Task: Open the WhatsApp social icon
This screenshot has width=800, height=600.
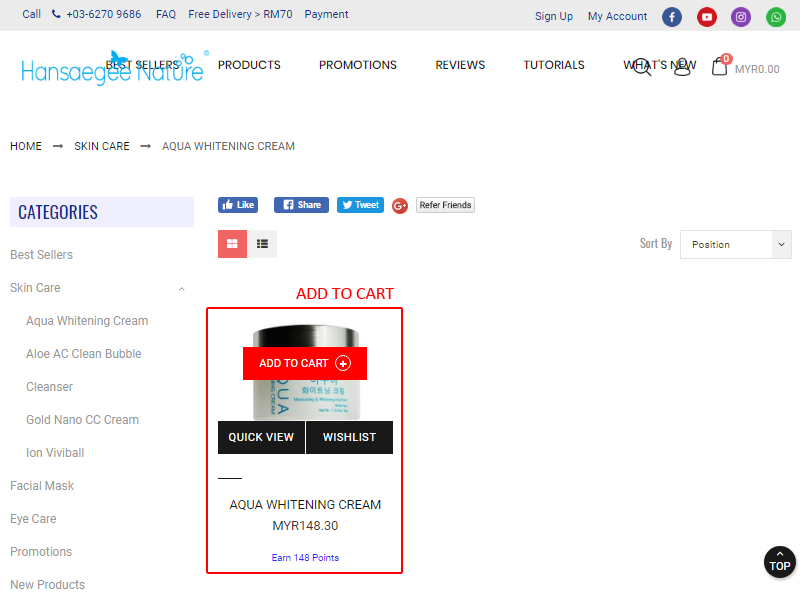Action: pyautogui.click(x=776, y=17)
